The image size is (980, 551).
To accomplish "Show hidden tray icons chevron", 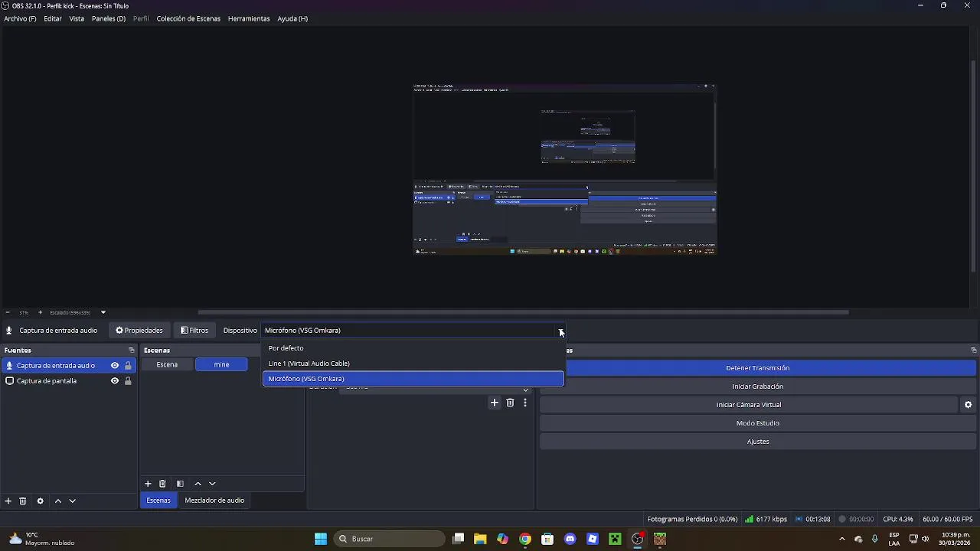I will 842,539.
